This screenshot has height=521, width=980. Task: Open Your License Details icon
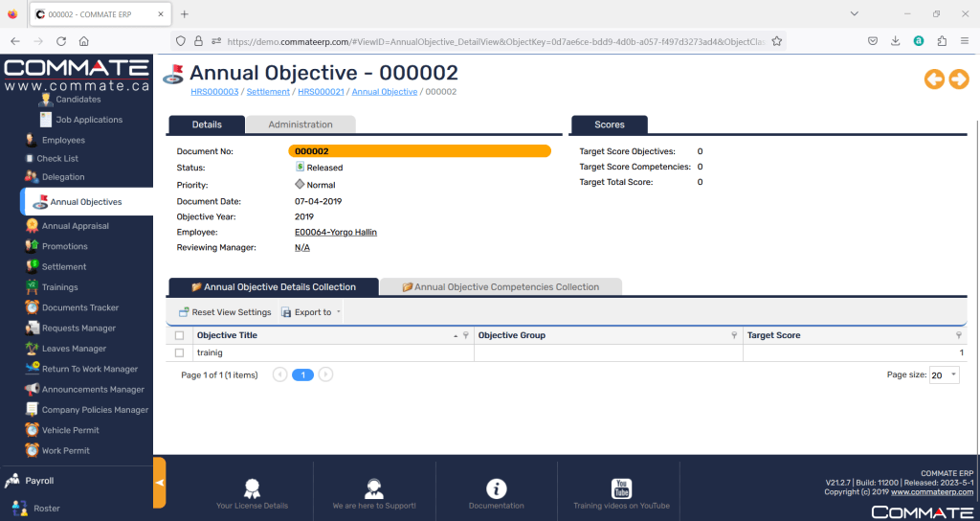252,488
